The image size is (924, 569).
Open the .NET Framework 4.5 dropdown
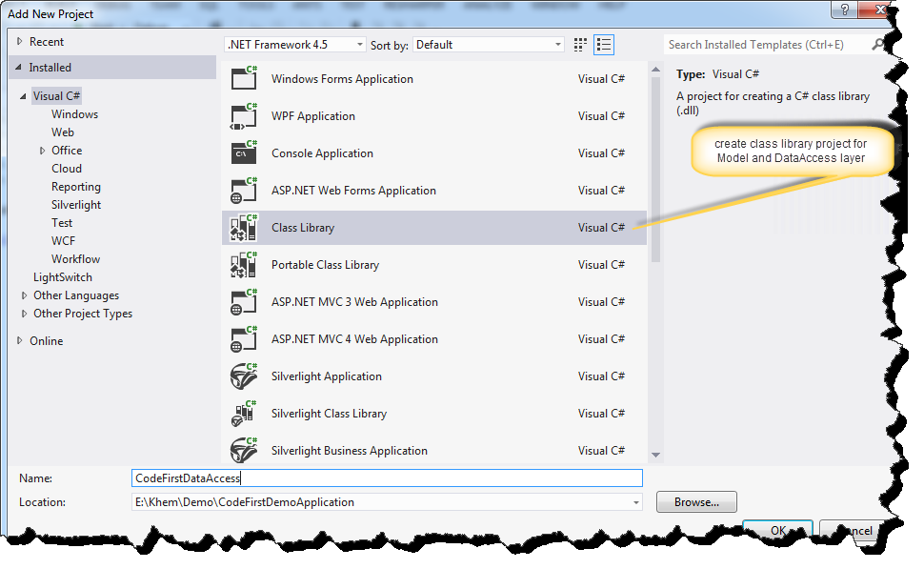tap(295, 45)
